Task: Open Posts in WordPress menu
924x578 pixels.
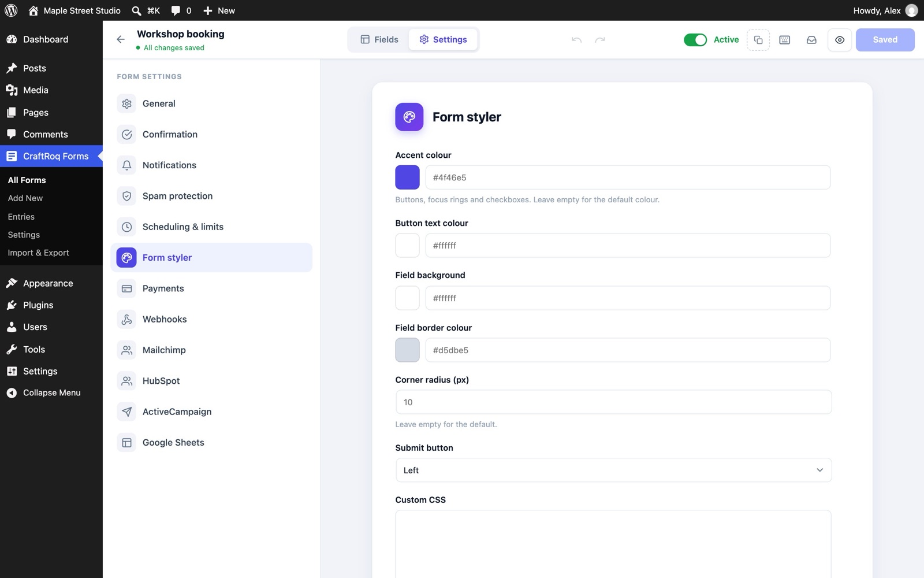Action: coord(51,68)
